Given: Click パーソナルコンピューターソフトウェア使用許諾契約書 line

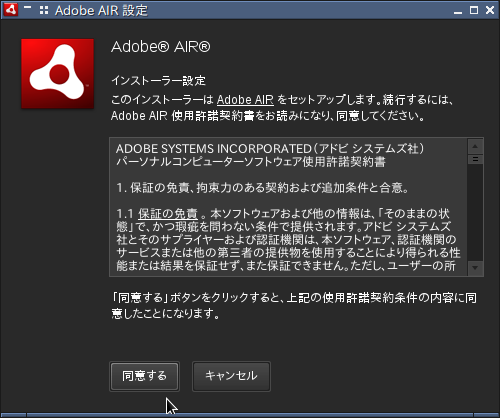Looking at the screenshot, I should [251, 162].
